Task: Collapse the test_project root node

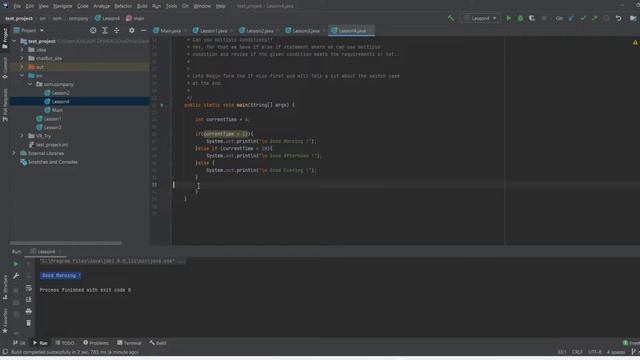Action: (x=14, y=41)
